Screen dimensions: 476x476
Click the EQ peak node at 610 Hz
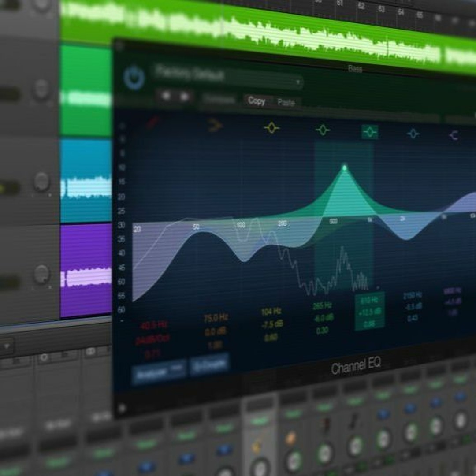[345, 167]
